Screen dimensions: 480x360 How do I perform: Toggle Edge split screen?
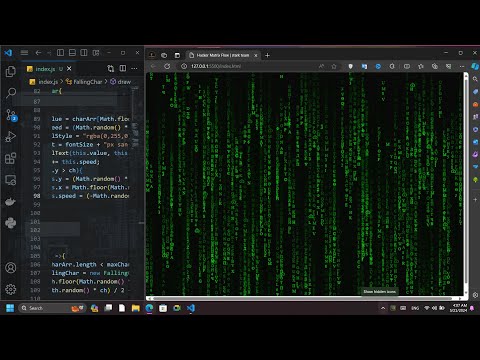click(x=407, y=66)
